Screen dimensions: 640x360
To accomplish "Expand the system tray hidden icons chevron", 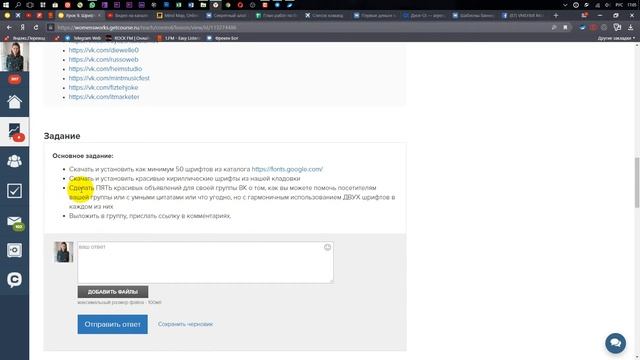I will tap(565, 5).
